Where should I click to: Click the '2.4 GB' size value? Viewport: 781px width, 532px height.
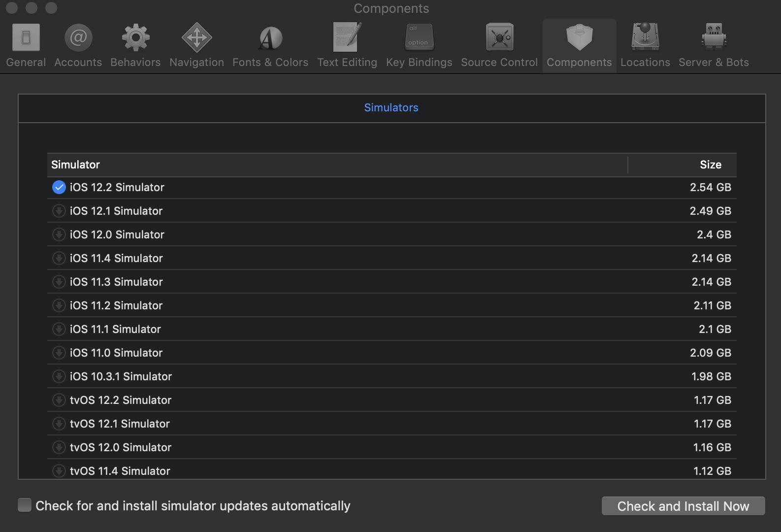(714, 234)
